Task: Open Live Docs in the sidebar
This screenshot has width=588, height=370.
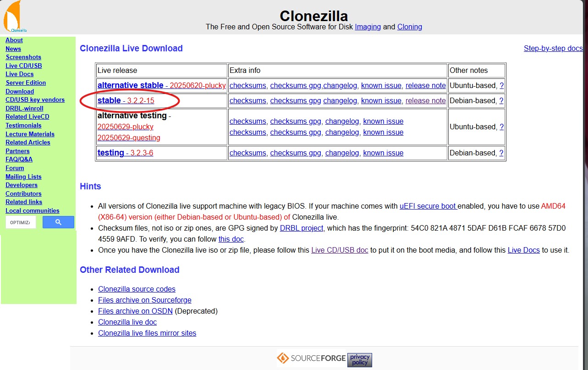Action: coord(20,74)
